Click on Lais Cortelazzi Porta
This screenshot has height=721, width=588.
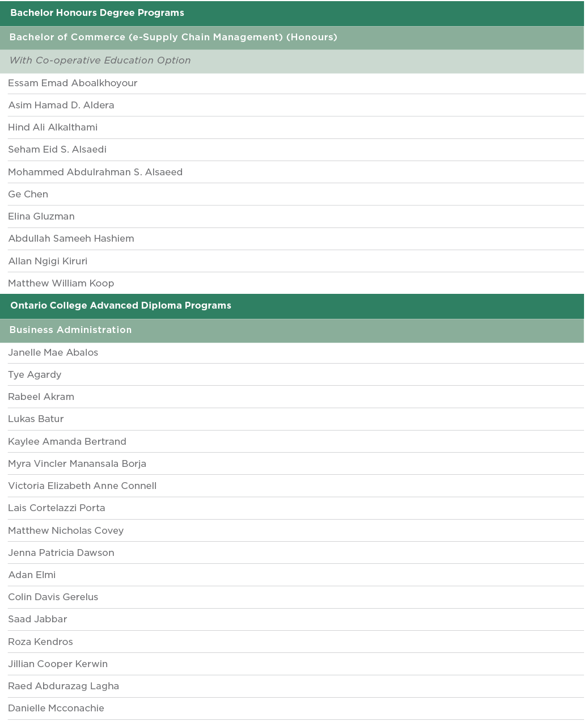57,508
